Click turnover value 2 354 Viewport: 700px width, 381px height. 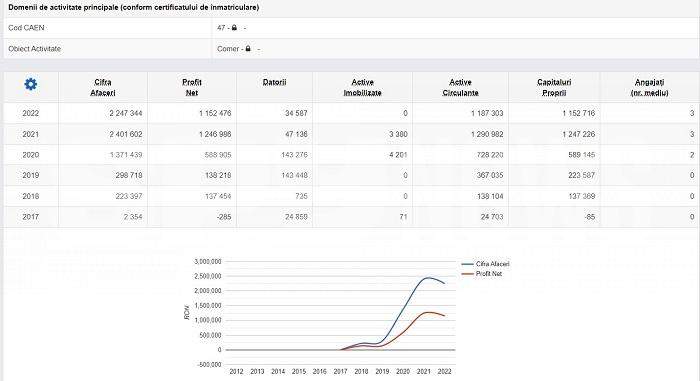click(133, 217)
